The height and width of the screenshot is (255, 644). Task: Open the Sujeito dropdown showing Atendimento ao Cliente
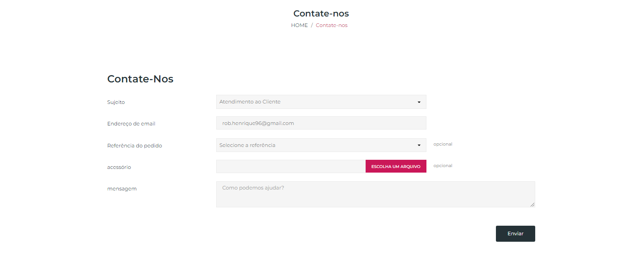(321, 102)
